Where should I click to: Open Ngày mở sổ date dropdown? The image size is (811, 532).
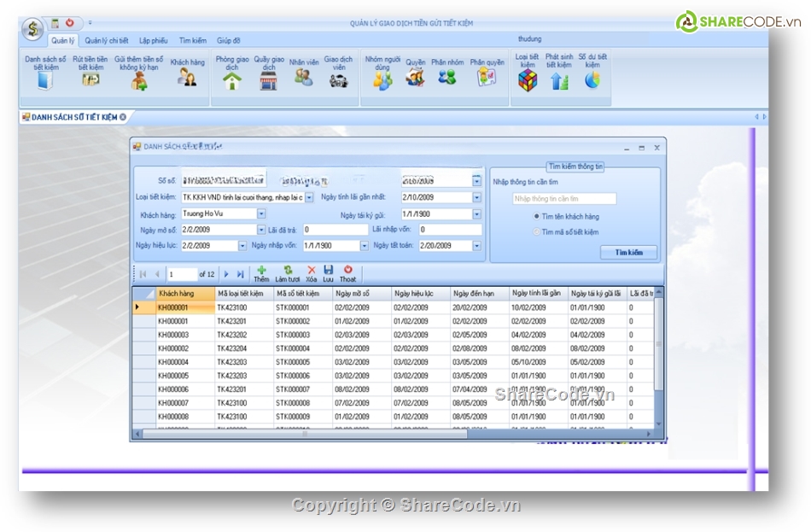tap(261, 229)
